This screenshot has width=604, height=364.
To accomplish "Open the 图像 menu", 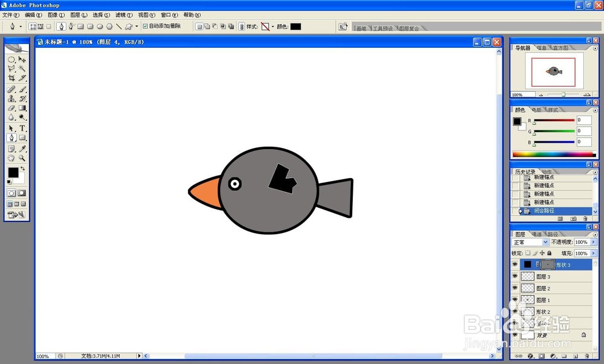I will 56,15.
